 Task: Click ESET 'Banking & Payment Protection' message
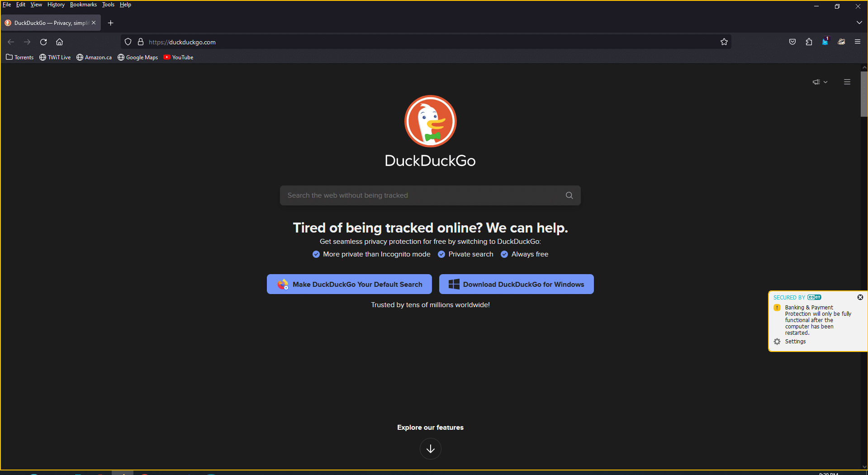(x=818, y=320)
